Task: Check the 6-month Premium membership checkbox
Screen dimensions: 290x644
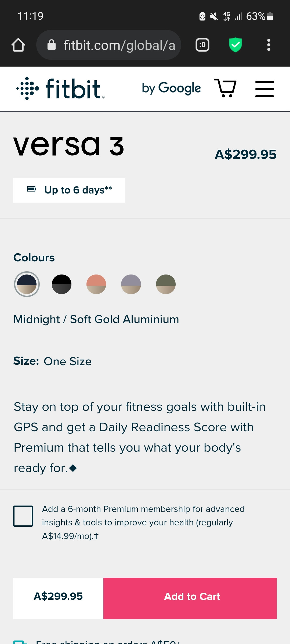Action: coord(23,516)
